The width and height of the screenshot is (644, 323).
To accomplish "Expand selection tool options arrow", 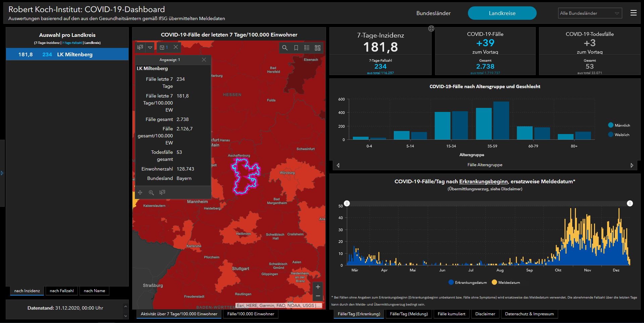I will click(150, 47).
